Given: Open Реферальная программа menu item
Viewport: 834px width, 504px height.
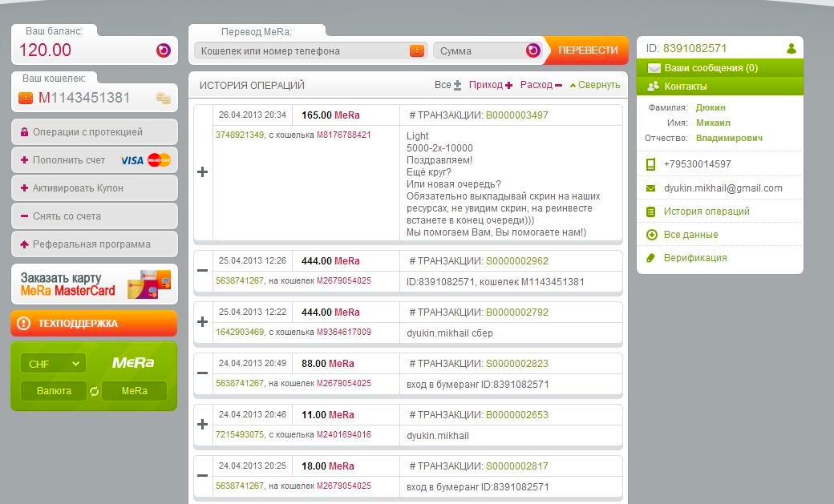Looking at the screenshot, I should (94, 244).
